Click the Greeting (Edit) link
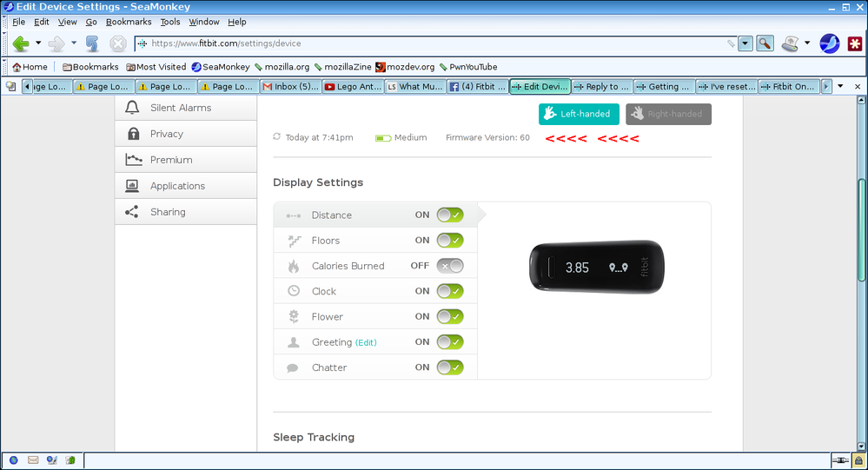The height and width of the screenshot is (470, 868). click(365, 342)
